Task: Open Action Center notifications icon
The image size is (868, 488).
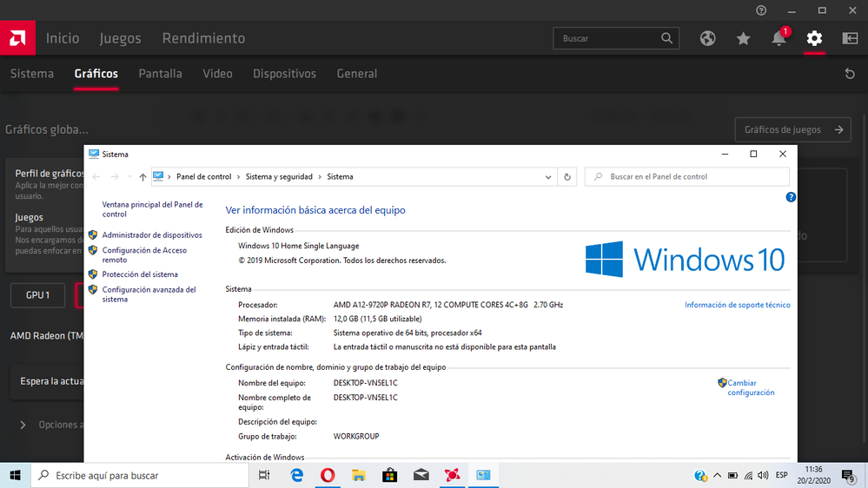Action: (x=849, y=475)
